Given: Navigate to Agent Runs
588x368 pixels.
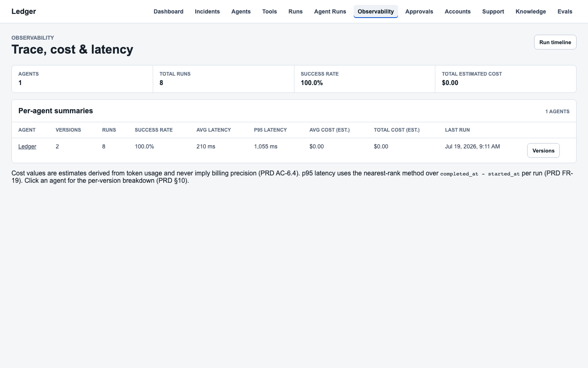Looking at the screenshot, I should click(x=330, y=11).
